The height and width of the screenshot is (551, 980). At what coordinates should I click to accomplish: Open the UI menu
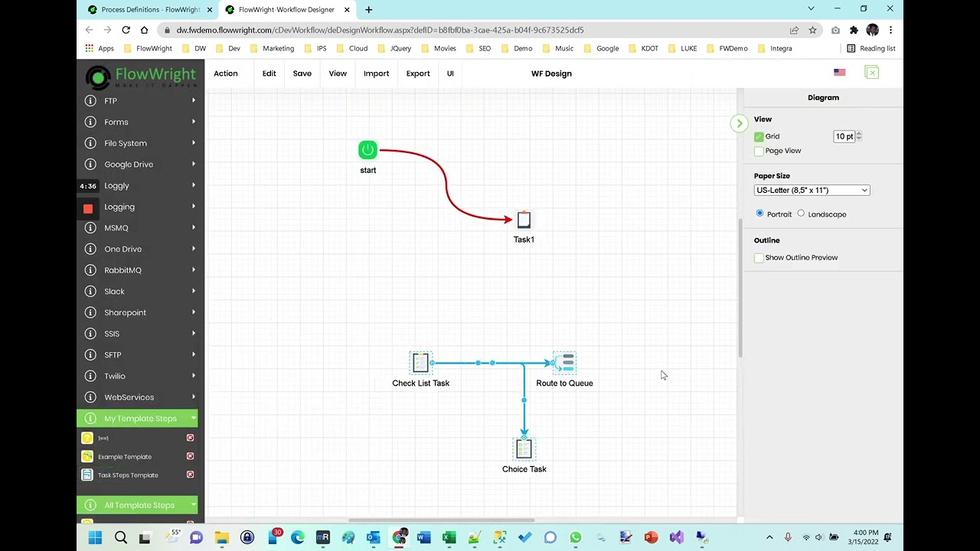click(450, 73)
